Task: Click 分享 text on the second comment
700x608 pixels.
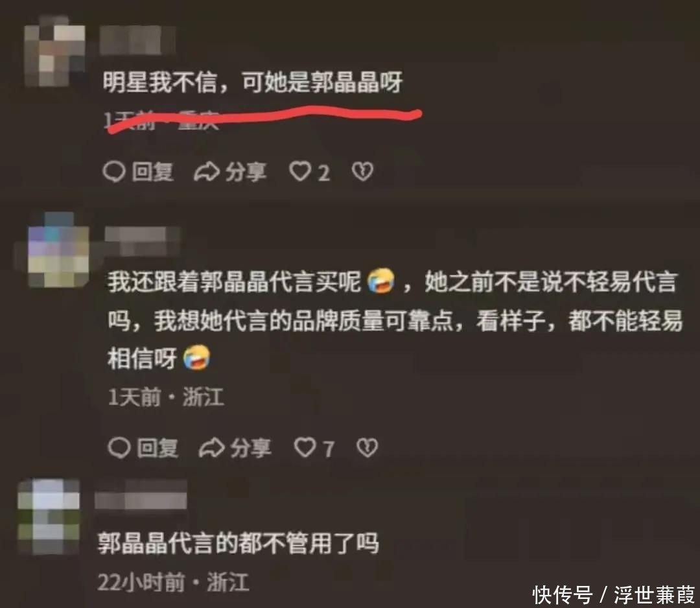Action: click(x=250, y=448)
